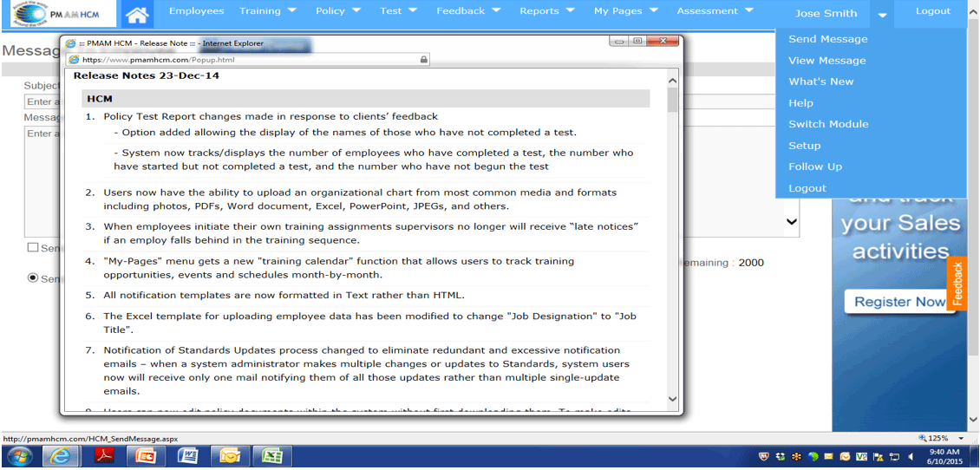Collapse the Jose Smith user dropdown arrow
Image resolution: width=980 pixels, height=470 pixels.
coord(882,15)
